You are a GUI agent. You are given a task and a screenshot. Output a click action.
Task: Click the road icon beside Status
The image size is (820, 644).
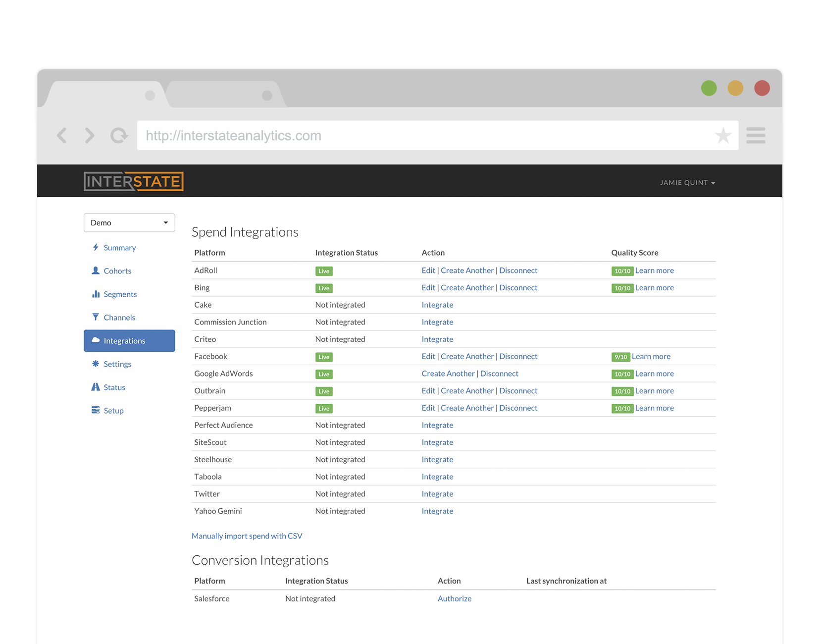tap(96, 387)
